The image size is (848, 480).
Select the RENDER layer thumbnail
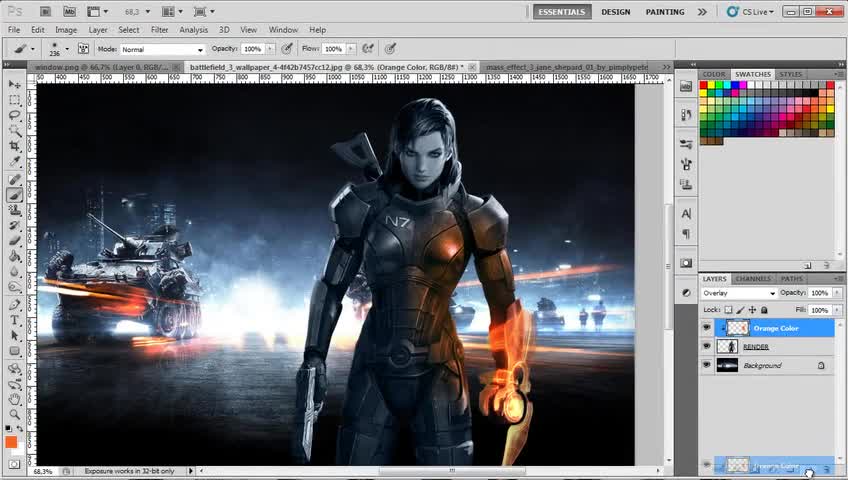pos(728,347)
